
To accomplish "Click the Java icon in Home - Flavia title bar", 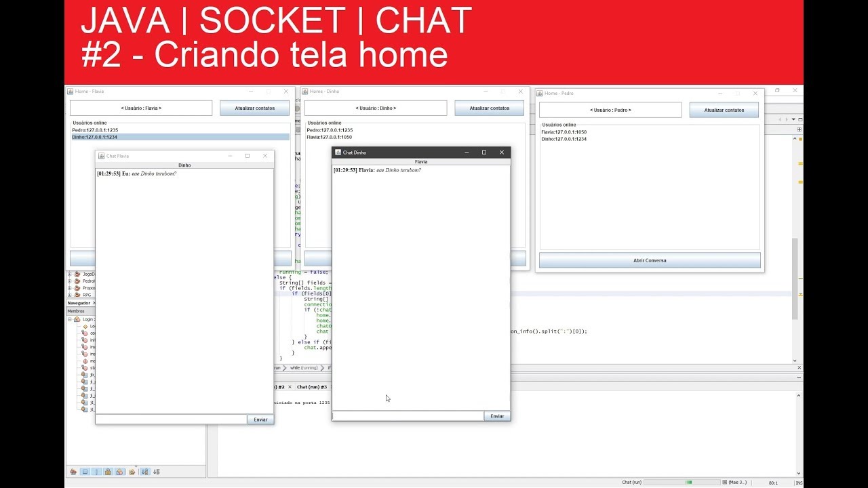I will (x=71, y=91).
